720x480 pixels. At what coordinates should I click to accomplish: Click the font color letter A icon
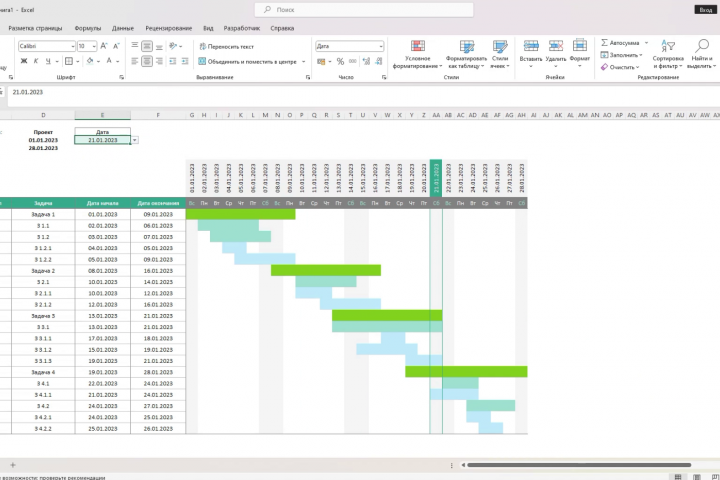pos(109,61)
